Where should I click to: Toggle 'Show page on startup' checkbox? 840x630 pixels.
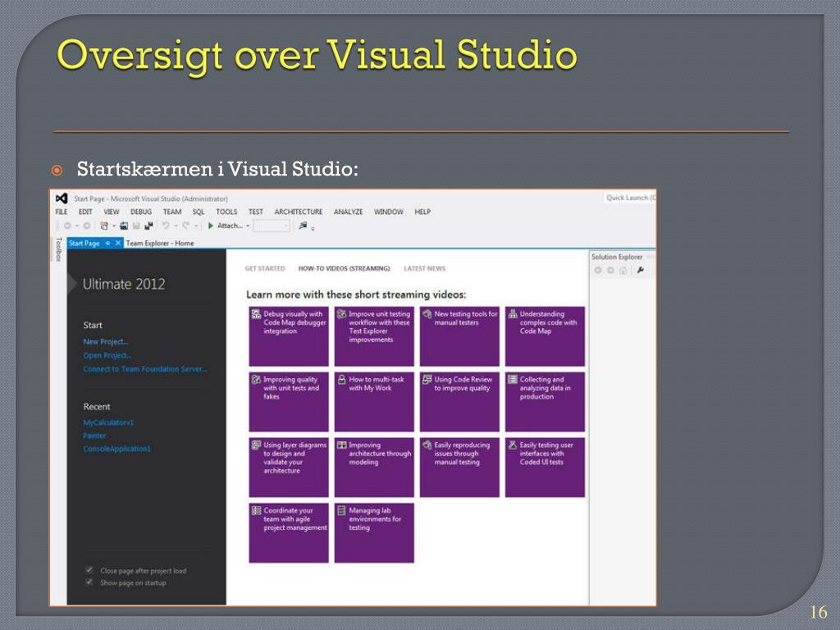click(x=89, y=582)
